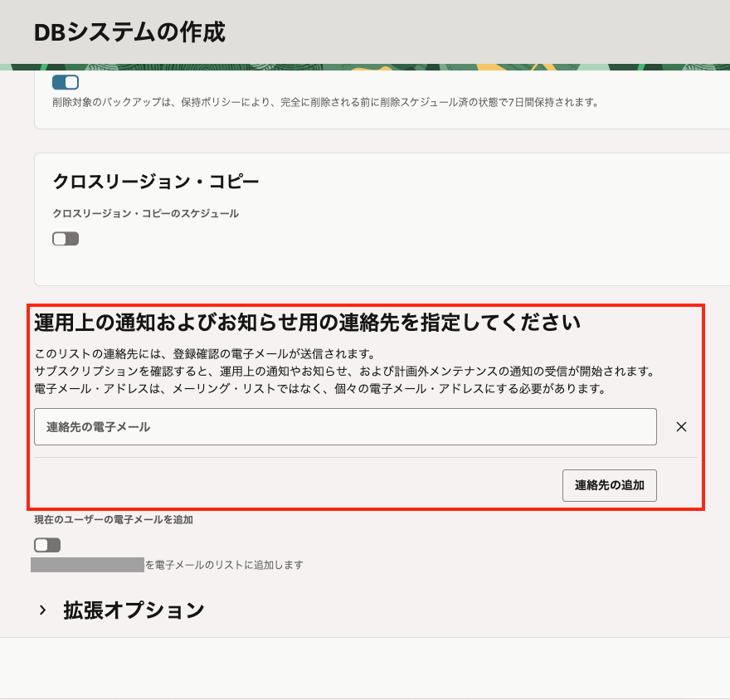Expand the 拡張オプション chevron arrow
The image size is (730, 700).
pyautogui.click(x=42, y=610)
